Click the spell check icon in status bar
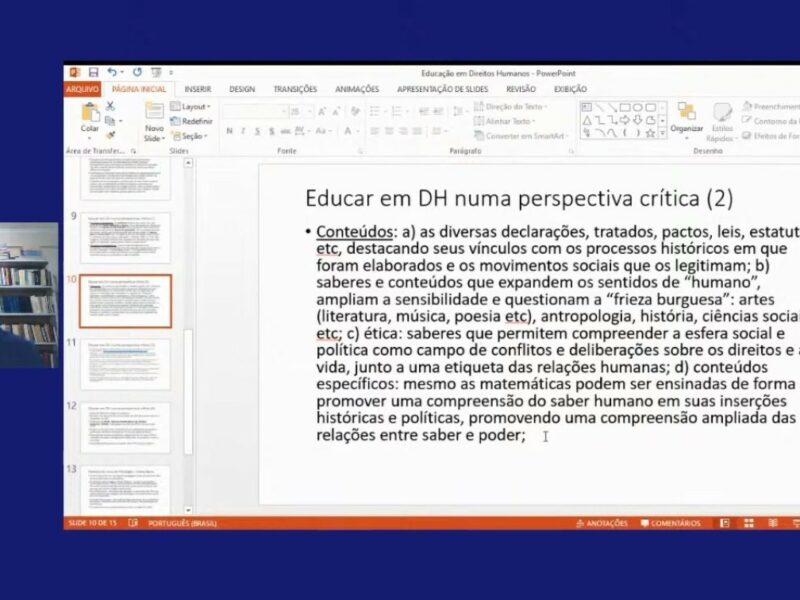Screen dimensions: 800x600 coord(133,523)
